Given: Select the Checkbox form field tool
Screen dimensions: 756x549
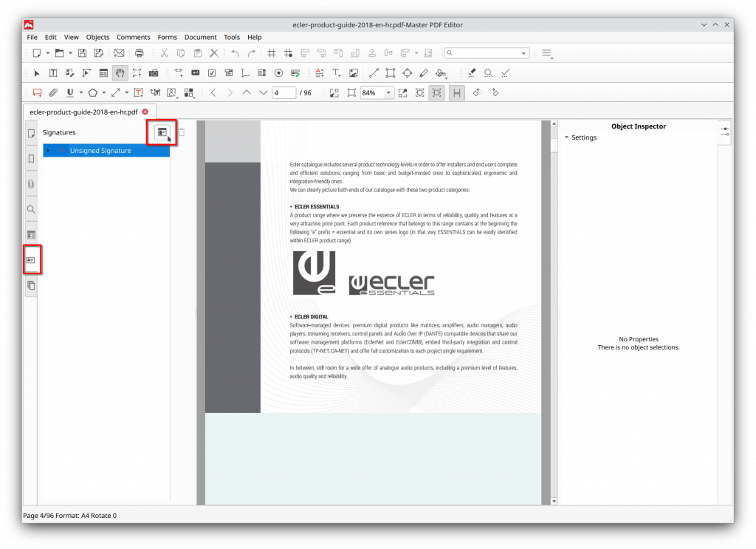Looking at the screenshot, I should click(212, 72).
